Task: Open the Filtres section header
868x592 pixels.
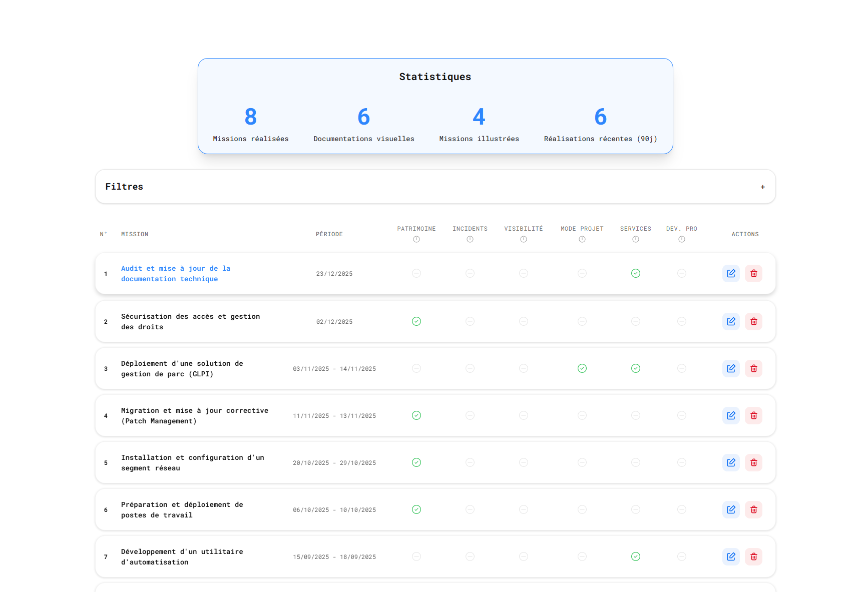Action: [x=124, y=187]
